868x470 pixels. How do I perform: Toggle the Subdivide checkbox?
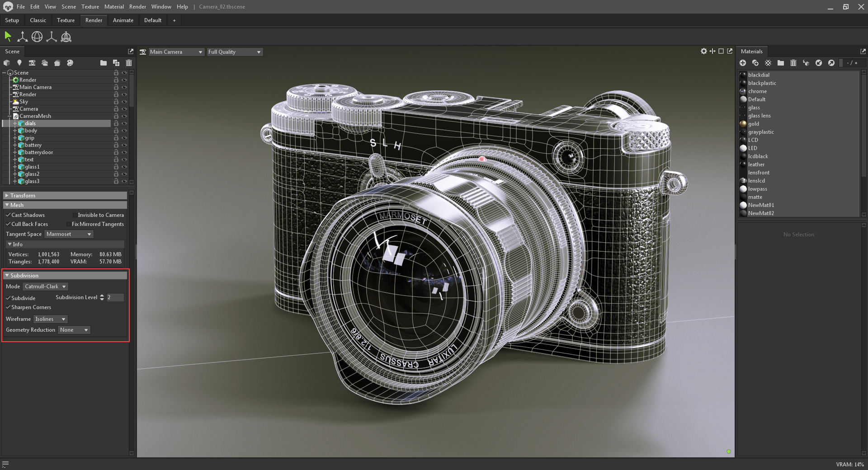point(8,298)
